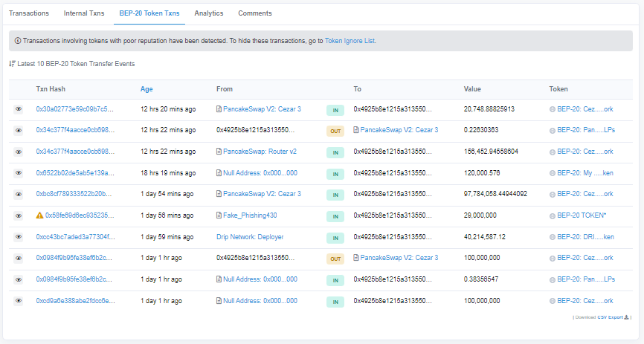Click token logo beside BEP-20: My .....ken
This screenshot has width=644, height=344.
pyautogui.click(x=553, y=173)
